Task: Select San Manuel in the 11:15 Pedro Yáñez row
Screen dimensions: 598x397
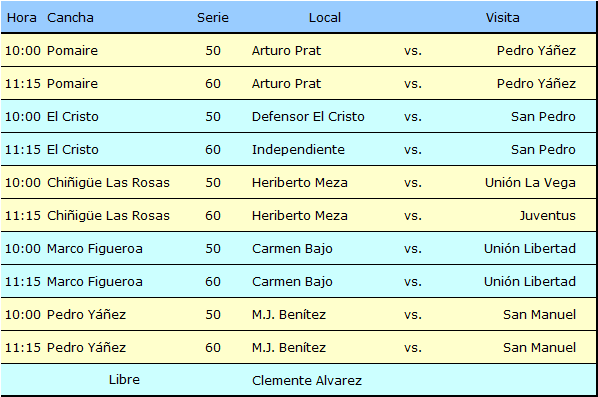Action: (x=539, y=347)
